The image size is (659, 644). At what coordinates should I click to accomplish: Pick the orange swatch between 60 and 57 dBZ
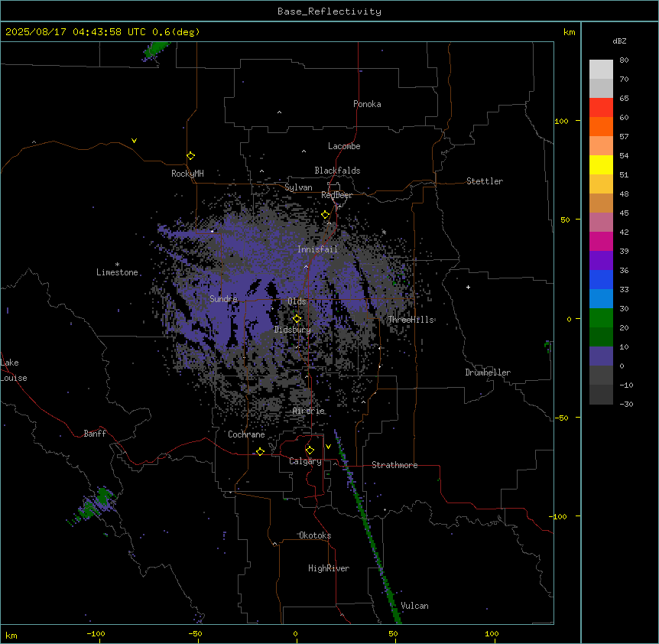click(601, 126)
